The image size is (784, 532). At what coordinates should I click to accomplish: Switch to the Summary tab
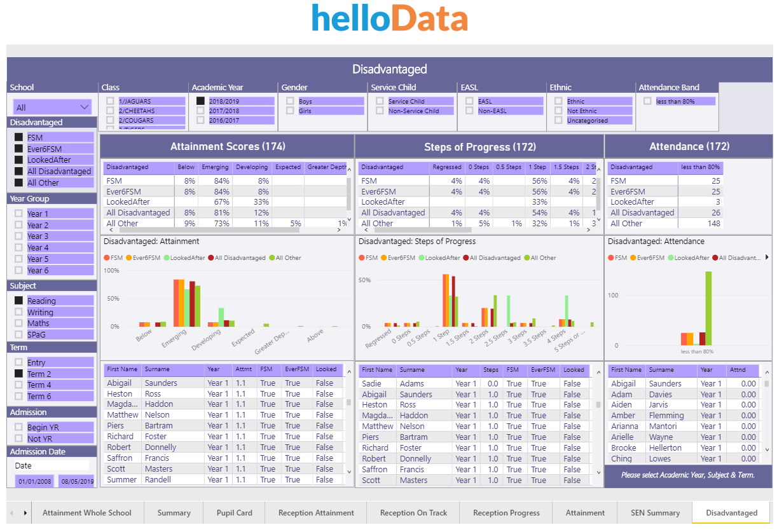pyautogui.click(x=174, y=512)
